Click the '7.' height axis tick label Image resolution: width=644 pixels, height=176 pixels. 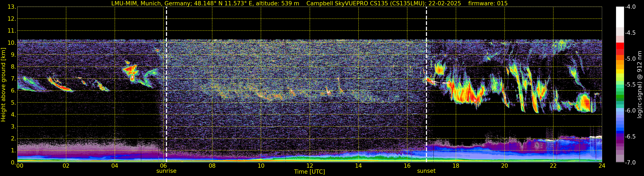[x=13, y=79]
